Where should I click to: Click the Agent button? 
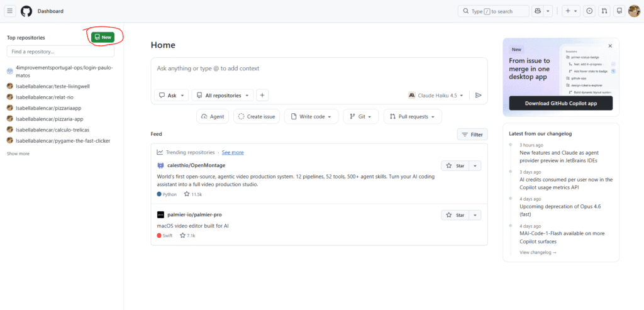213,116
